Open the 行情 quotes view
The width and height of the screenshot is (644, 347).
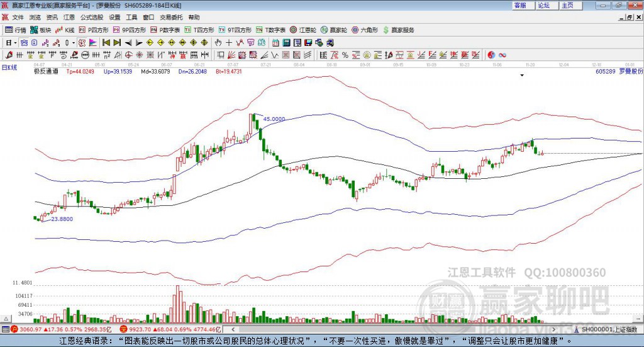[15, 30]
